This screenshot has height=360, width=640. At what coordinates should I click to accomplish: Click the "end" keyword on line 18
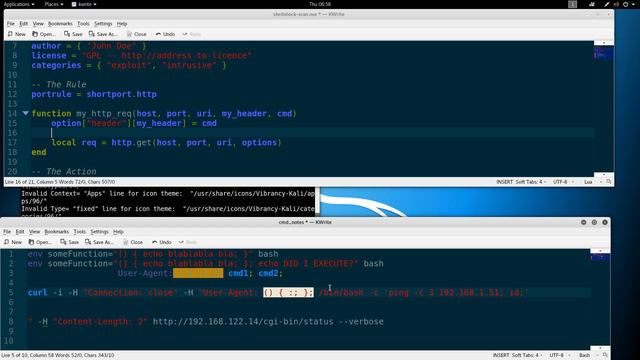[x=39, y=152]
